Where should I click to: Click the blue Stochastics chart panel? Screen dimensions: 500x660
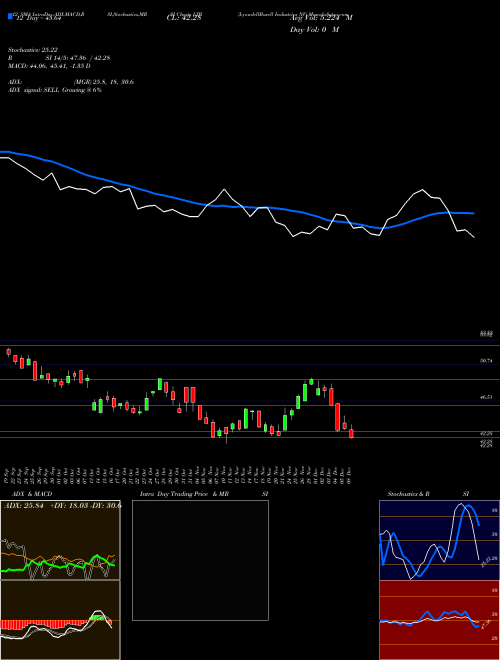tap(439, 540)
